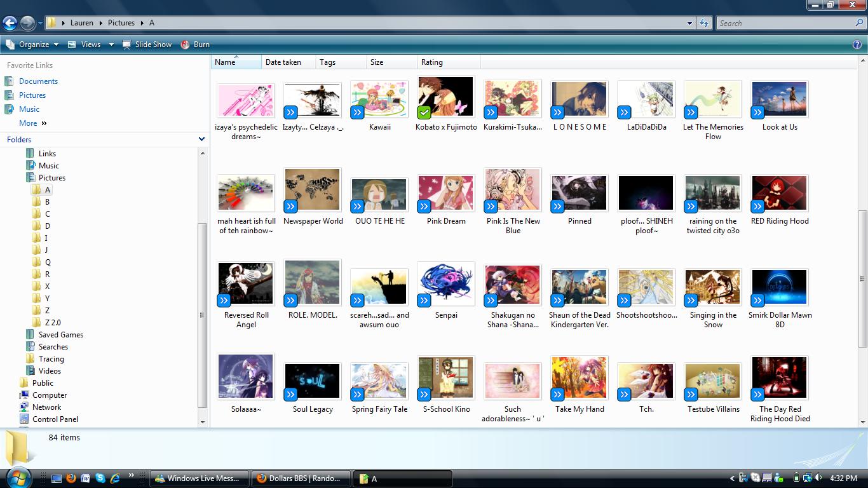Select the Pinned thumbnail

580,194
